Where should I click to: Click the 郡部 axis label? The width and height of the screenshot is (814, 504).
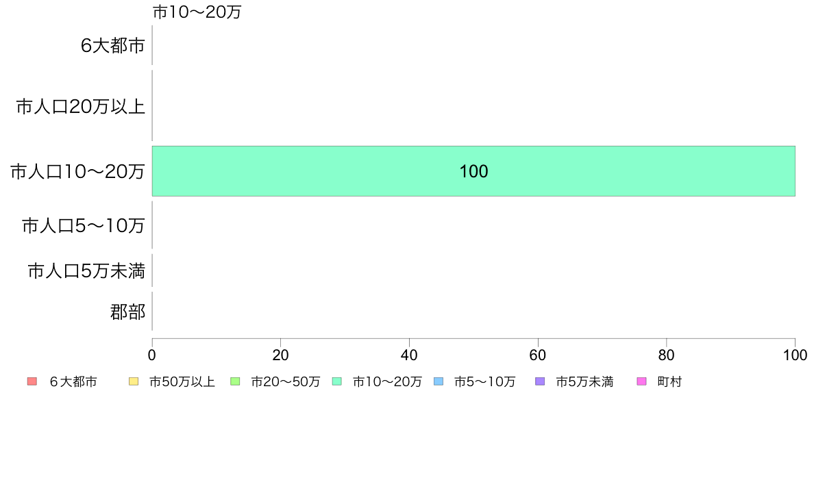pyautogui.click(x=127, y=312)
